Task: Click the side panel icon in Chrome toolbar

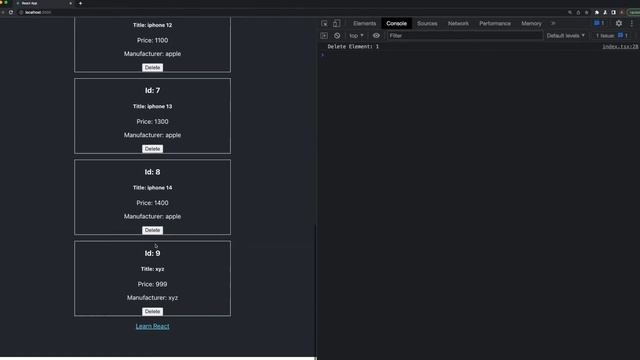Action: pyautogui.click(x=613, y=13)
